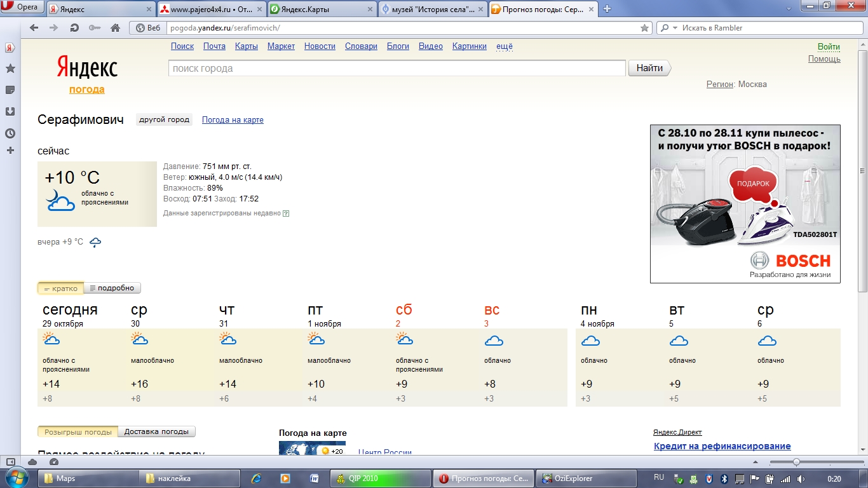Expand the closed tabs list arrow

790,8
